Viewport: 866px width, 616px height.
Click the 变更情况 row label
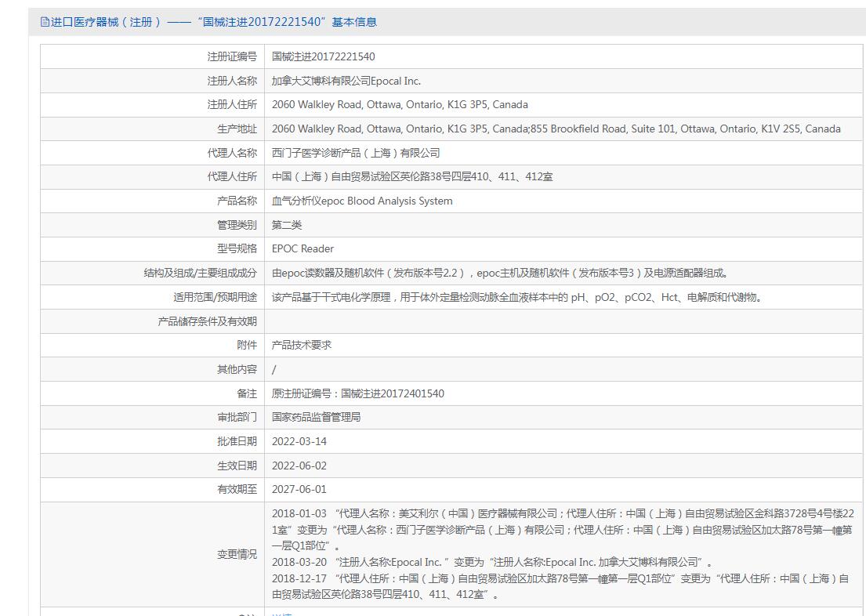pos(237,554)
